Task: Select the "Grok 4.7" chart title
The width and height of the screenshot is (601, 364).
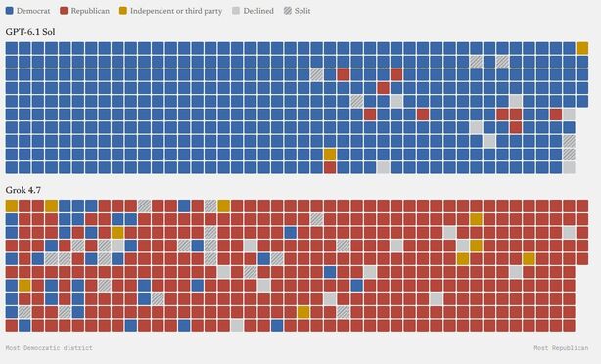Action: click(23, 190)
